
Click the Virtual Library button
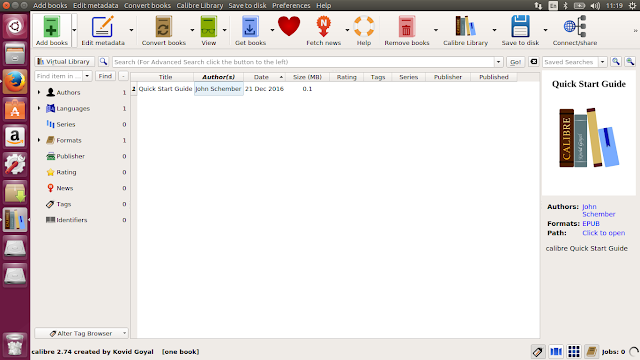(64, 62)
